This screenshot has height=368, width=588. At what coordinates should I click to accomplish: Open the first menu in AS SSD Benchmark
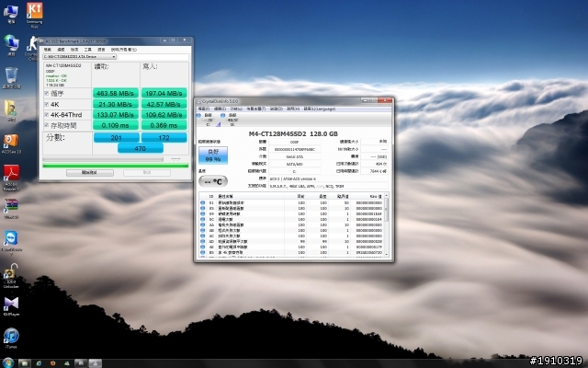click(47, 50)
